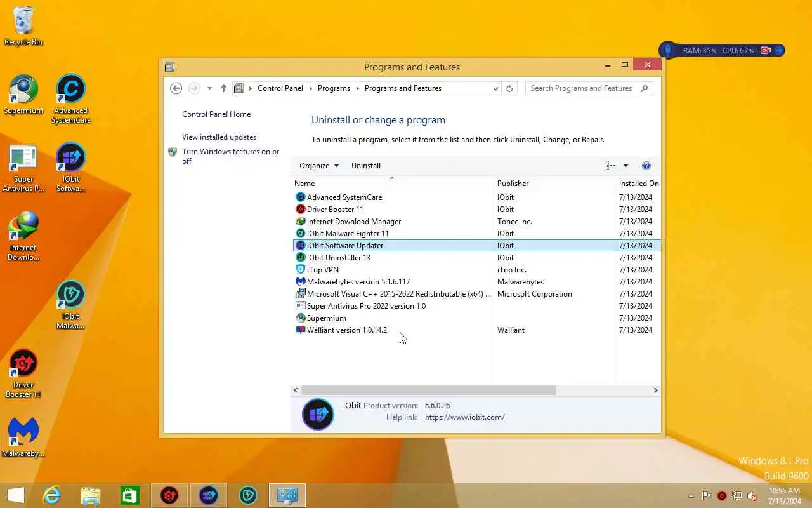The height and width of the screenshot is (508, 812).
Task: Open Driver Booster 11 desktop shortcut
Action: pos(23,373)
